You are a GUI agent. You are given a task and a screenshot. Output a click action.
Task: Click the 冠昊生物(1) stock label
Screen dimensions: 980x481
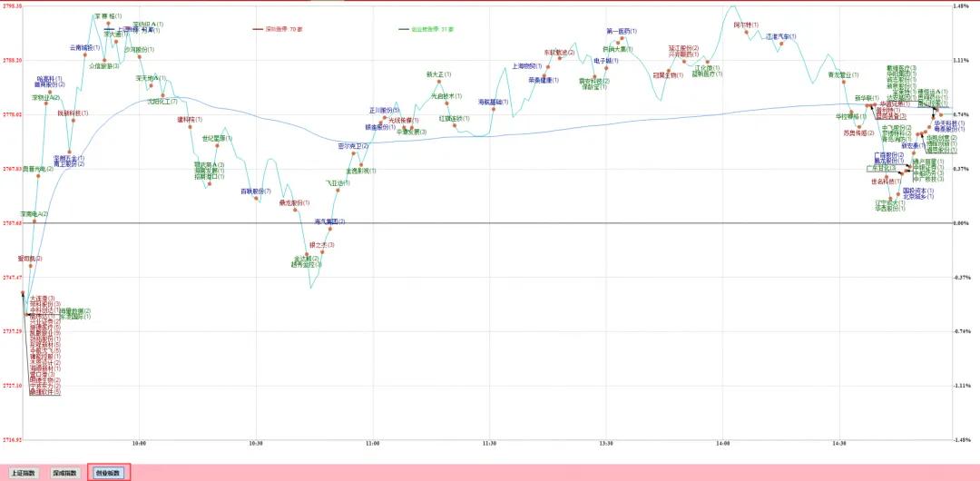[669, 75]
